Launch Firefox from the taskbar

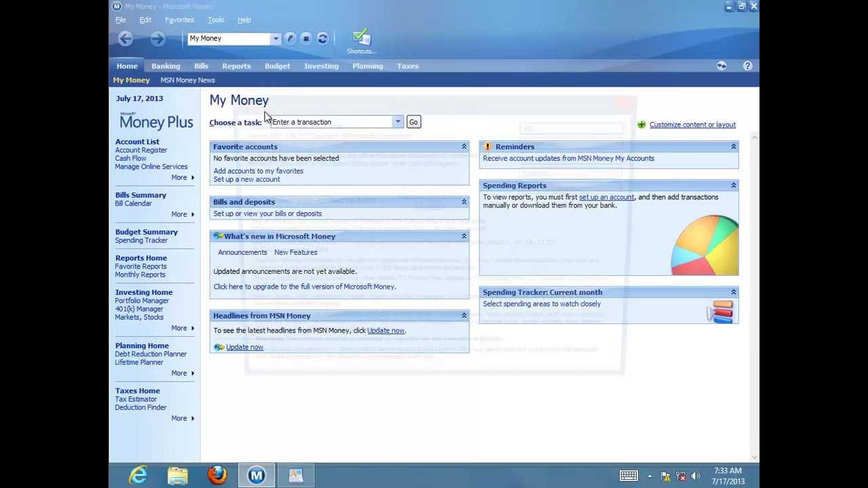point(217,475)
